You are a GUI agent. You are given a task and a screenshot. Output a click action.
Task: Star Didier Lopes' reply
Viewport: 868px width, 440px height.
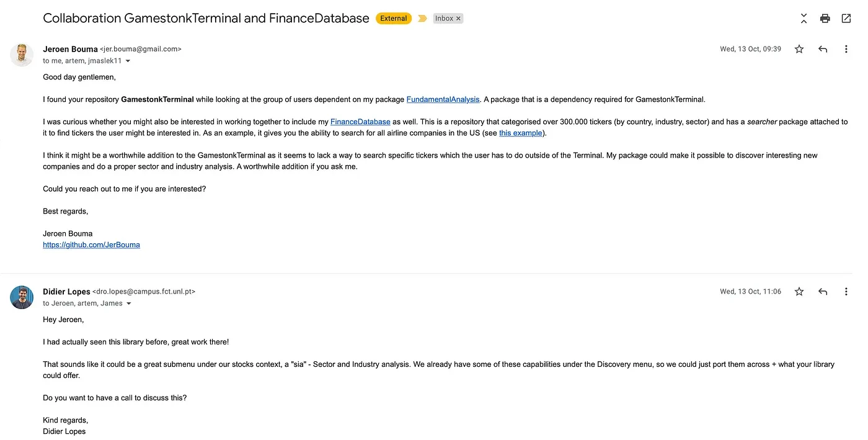799,292
